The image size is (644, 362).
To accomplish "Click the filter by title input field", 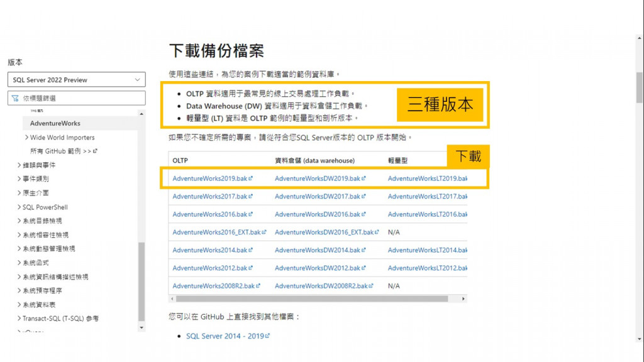I will click(x=76, y=98).
